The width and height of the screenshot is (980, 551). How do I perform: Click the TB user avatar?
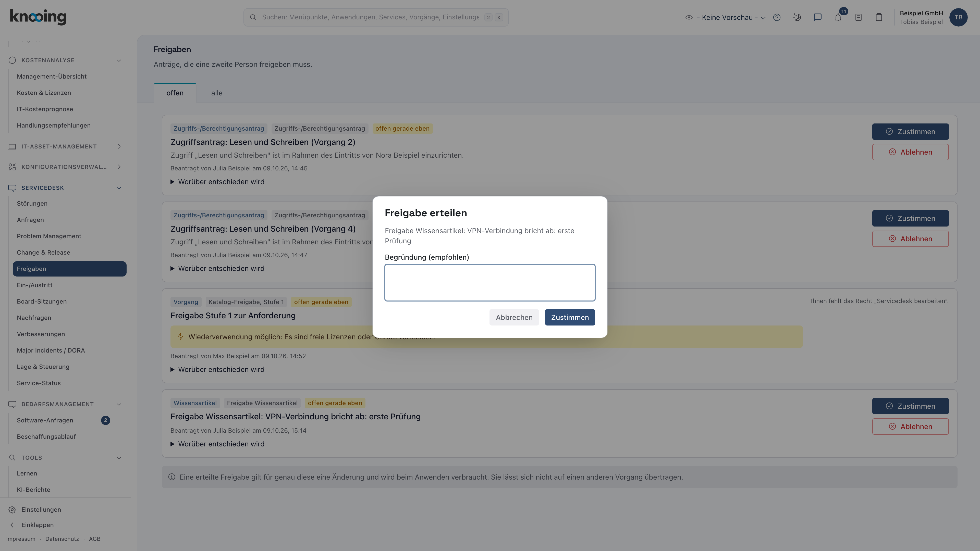[958, 17]
